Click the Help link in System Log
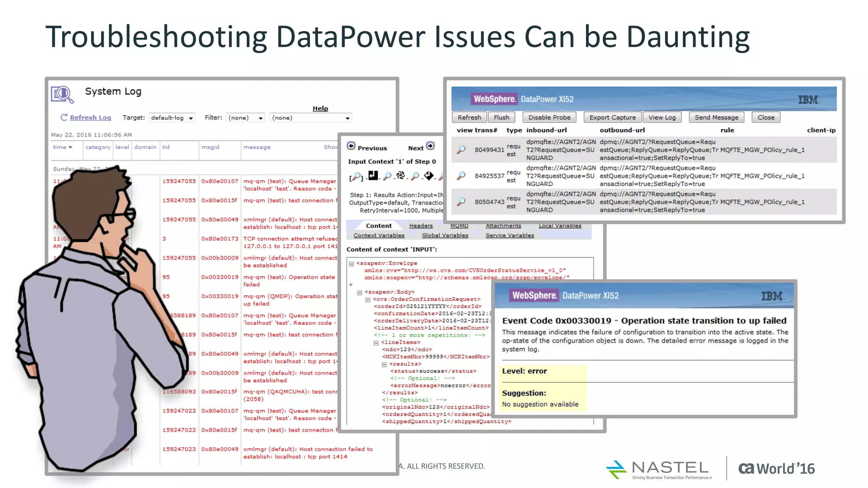This screenshot has width=868, height=488. 320,108
